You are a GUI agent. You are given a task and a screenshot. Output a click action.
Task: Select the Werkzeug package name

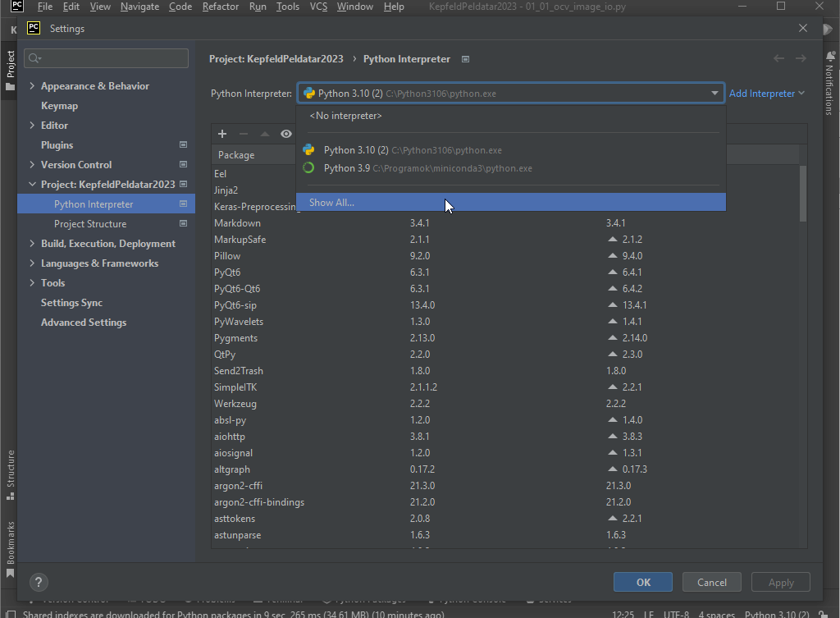tap(235, 404)
